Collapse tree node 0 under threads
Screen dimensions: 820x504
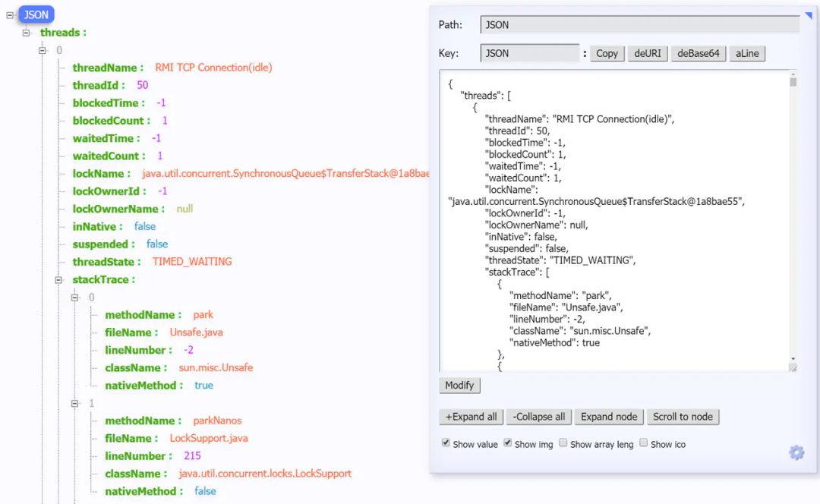pos(42,49)
